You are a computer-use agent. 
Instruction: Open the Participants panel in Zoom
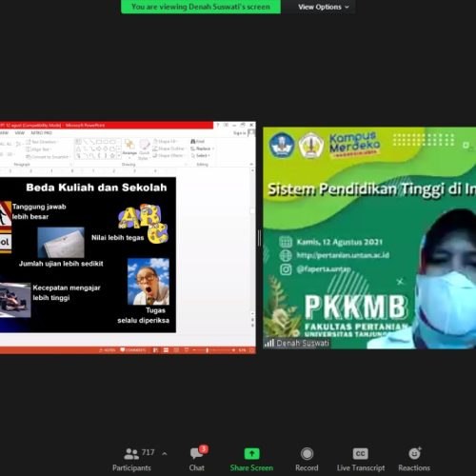tap(131, 459)
